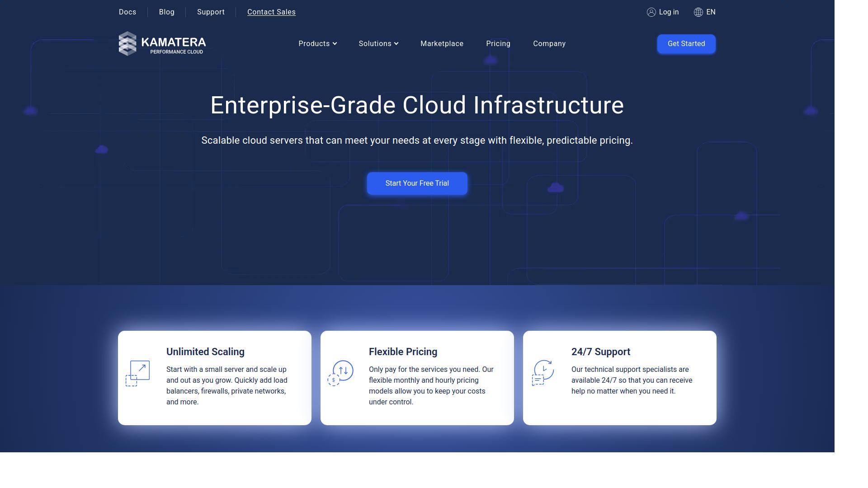Screen dimensions: 868x488
Task: Click the Flexible Pricing card heading
Action: coord(403,352)
